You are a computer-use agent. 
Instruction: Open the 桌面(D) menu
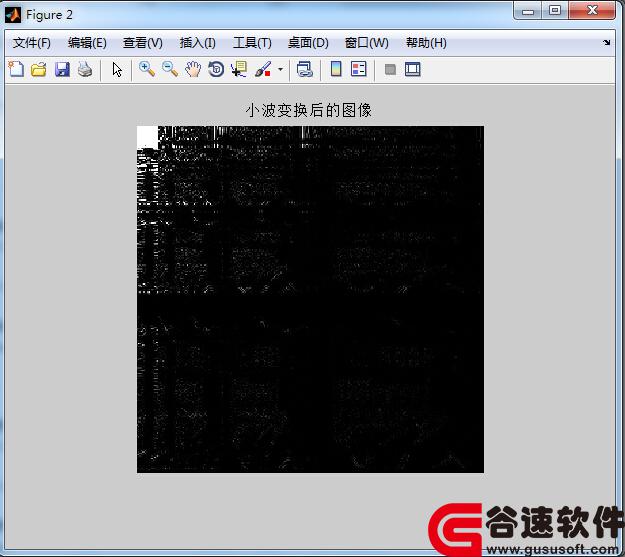click(308, 43)
